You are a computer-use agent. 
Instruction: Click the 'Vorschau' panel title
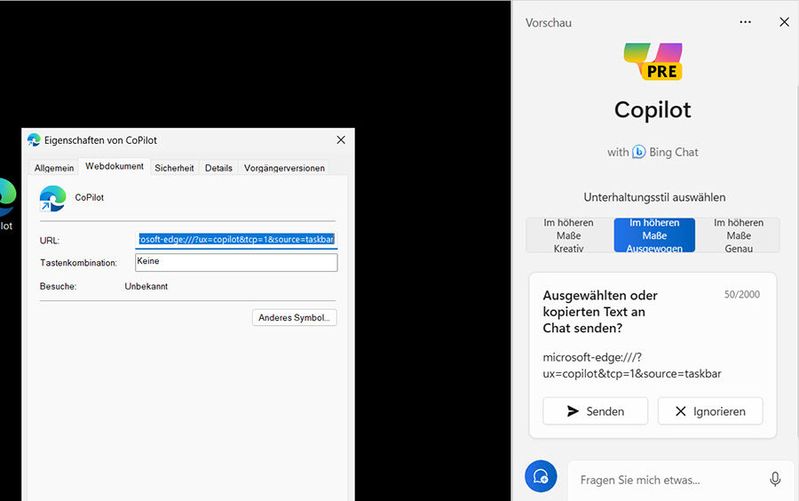[x=548, y=23]
